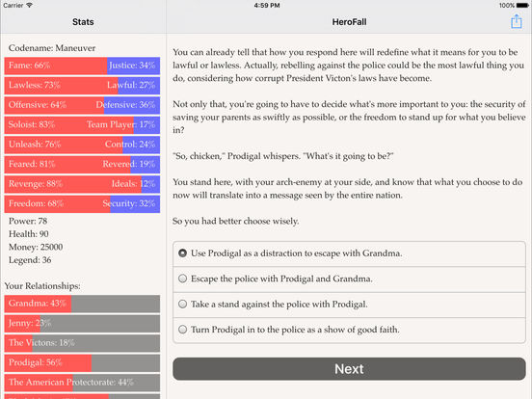The height and width of the screenshot is (399, 532).
Task: Click the Soloist versus Team Player bar
Action: point(82,124)
